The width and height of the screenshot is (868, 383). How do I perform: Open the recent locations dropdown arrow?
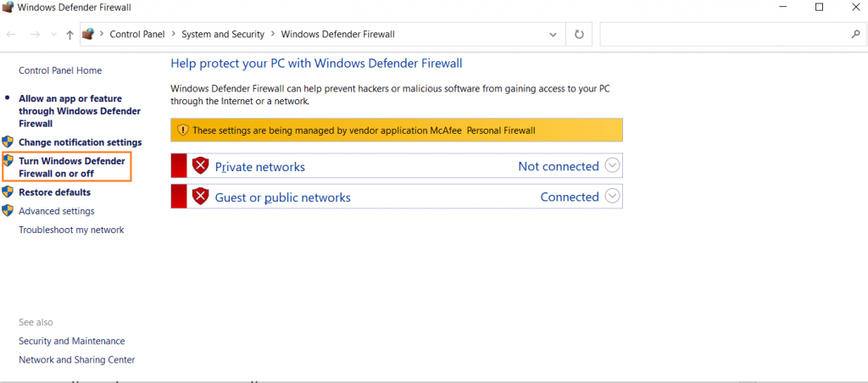click(53, 35)
